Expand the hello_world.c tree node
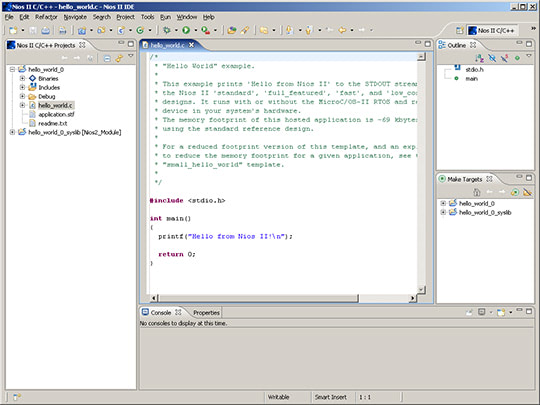 [22, 105]
